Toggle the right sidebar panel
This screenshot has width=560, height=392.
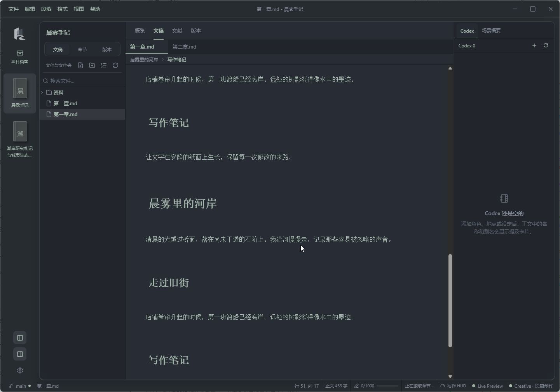[20, 354]
